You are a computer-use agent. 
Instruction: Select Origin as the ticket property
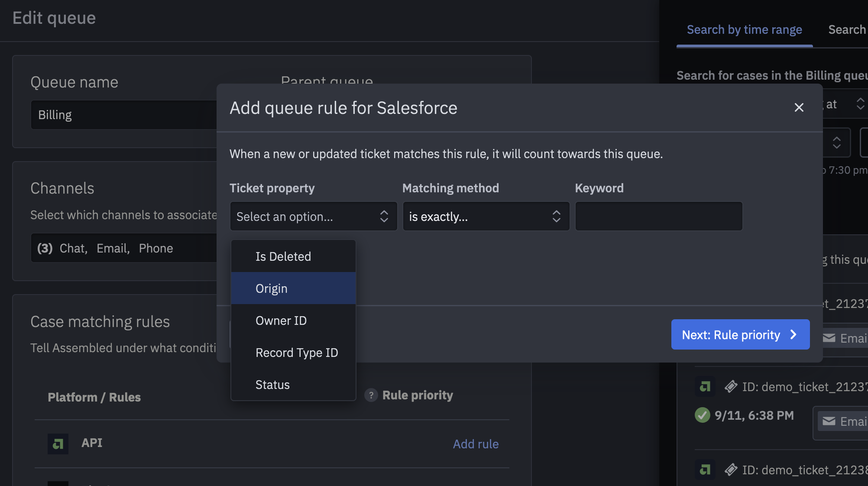click(x=271, y=288)
